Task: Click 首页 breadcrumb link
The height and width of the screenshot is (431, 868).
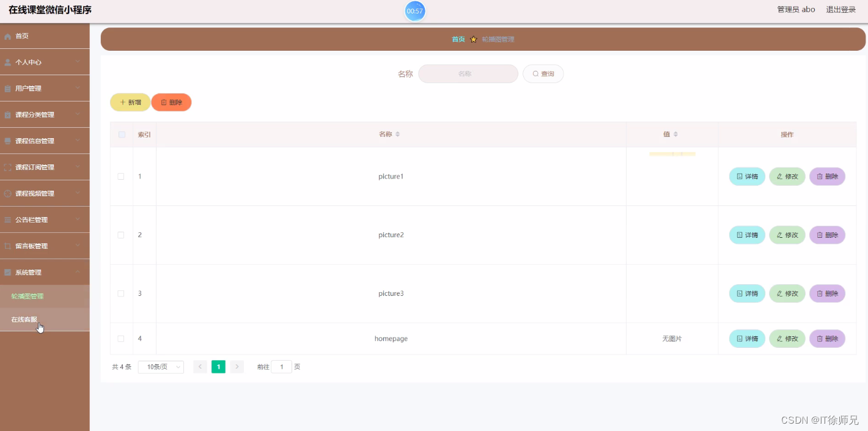Action: 458,39
